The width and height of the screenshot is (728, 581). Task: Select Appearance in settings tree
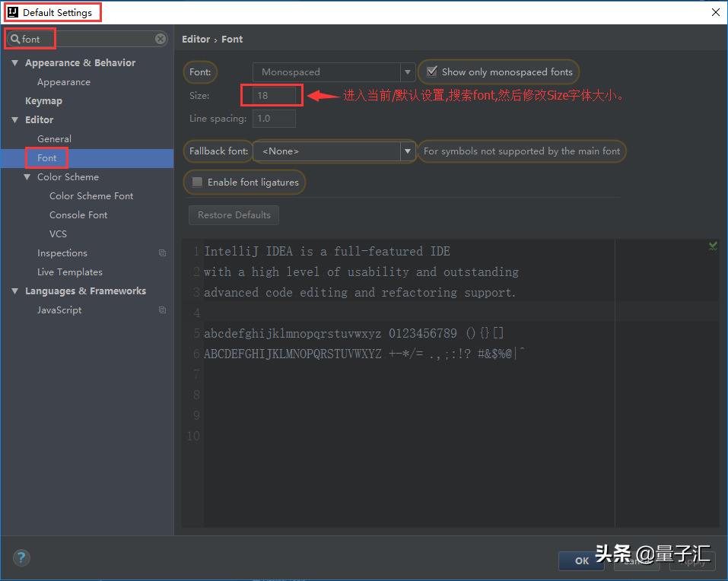[64, 81]
